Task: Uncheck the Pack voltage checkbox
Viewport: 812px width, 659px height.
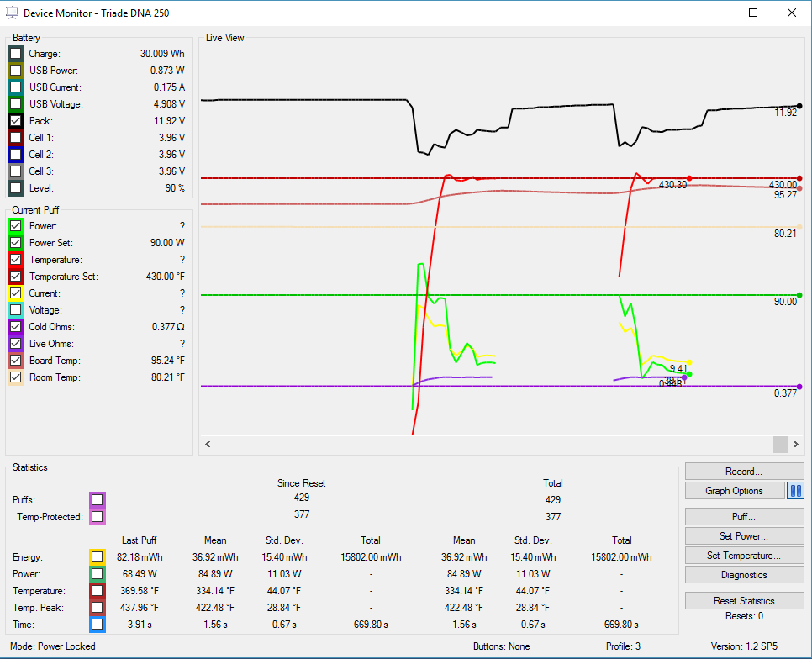Action: pos(16,121)
